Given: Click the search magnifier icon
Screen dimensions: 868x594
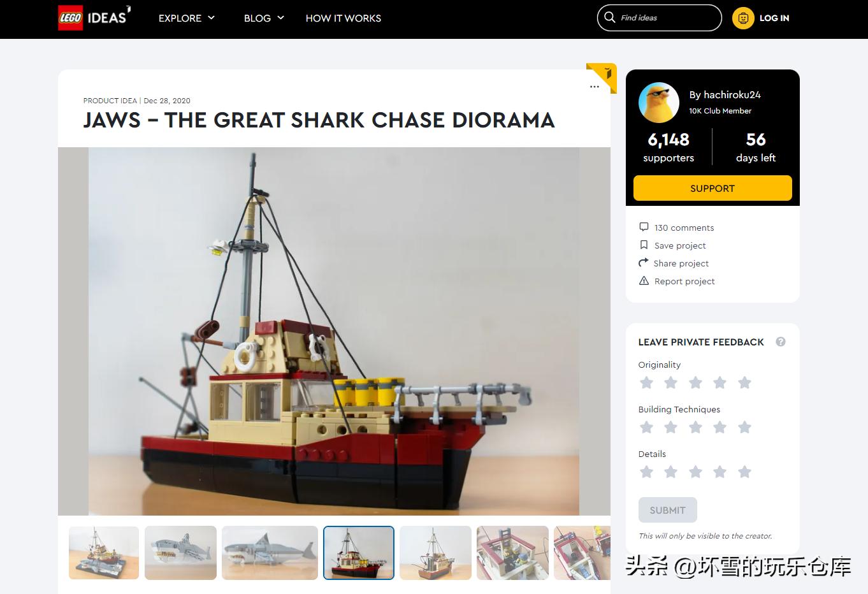Looking at the screenshot, I should pos(610,17).
